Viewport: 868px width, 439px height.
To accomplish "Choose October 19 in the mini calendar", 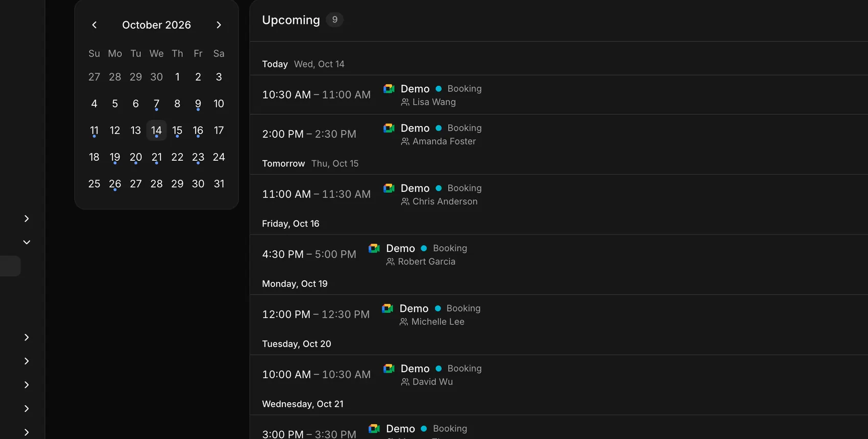I will [x=115, y=157].
